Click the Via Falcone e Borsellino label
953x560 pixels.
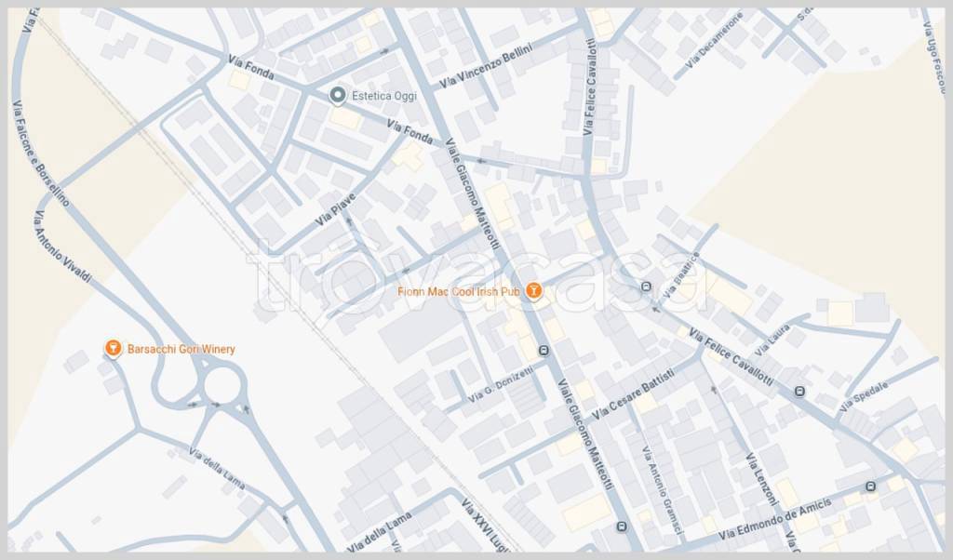(x=41, y=153)
